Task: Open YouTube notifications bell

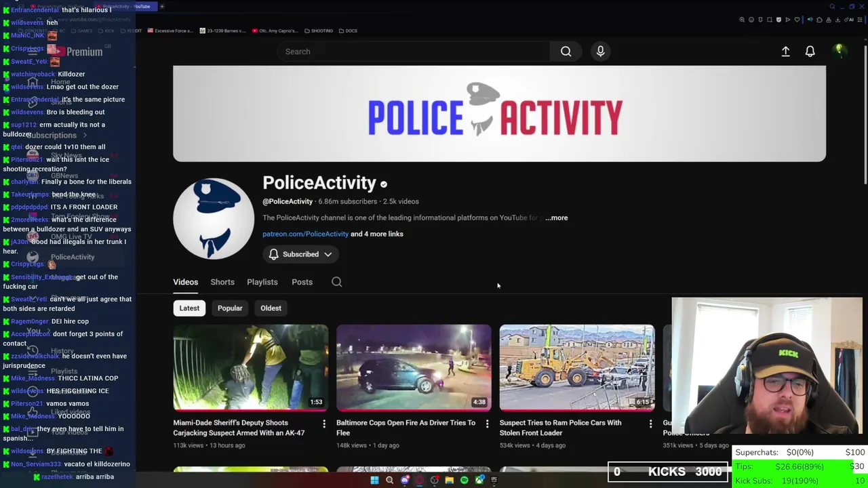Action: point(810,52)
